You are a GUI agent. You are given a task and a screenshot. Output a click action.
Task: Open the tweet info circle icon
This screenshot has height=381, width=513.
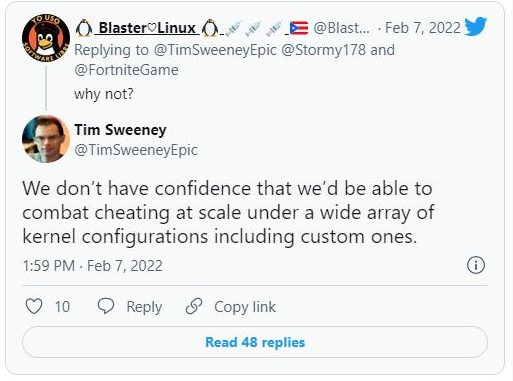pos(476,265)
